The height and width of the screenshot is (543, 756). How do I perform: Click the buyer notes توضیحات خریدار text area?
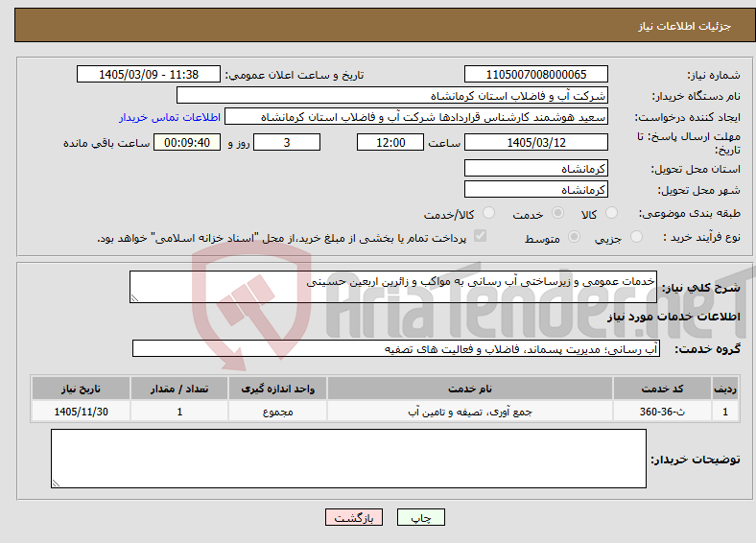[x=348, y=459]
